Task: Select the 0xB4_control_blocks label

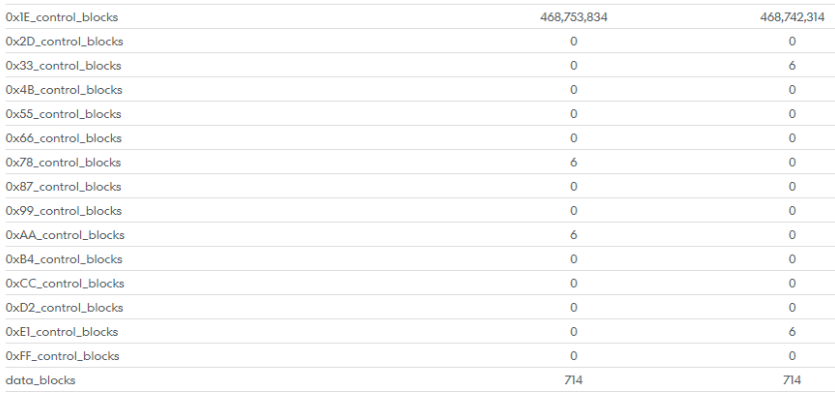Action: pyautogui.click(x=64, y=259)
